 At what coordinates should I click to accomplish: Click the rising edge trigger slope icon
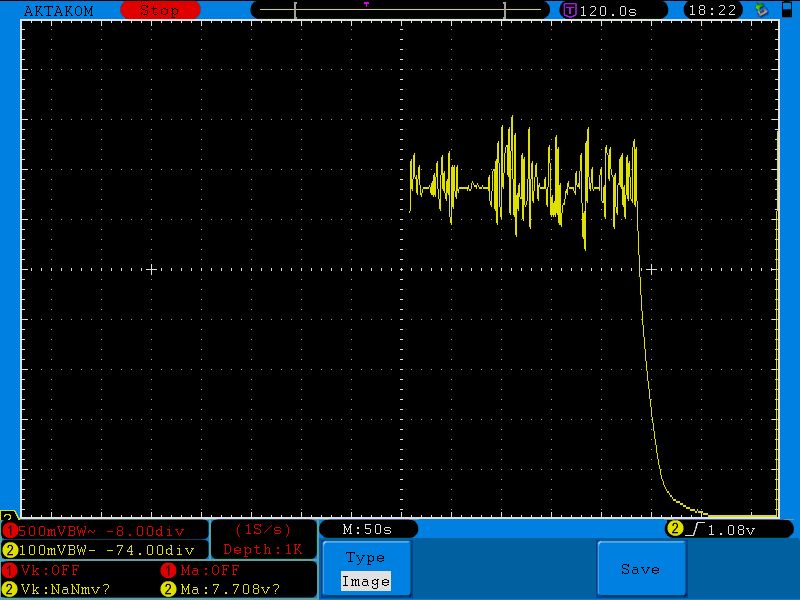click(x=695, y=530)
